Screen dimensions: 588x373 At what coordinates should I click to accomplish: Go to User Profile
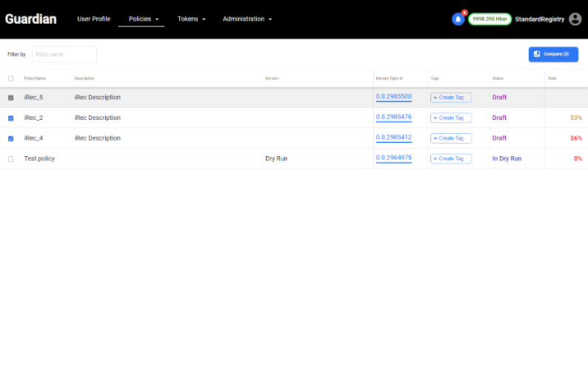93,19
